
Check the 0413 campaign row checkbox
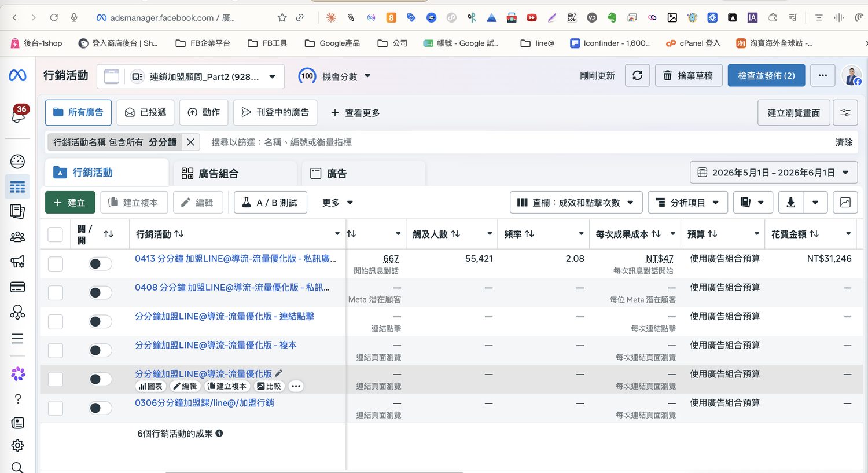point(55,263)
